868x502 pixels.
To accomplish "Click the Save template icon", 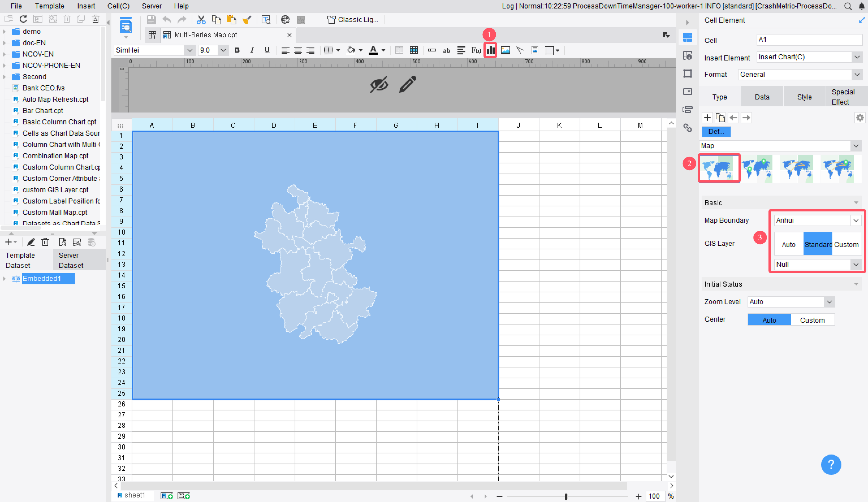I will click(x=151, y=20).
